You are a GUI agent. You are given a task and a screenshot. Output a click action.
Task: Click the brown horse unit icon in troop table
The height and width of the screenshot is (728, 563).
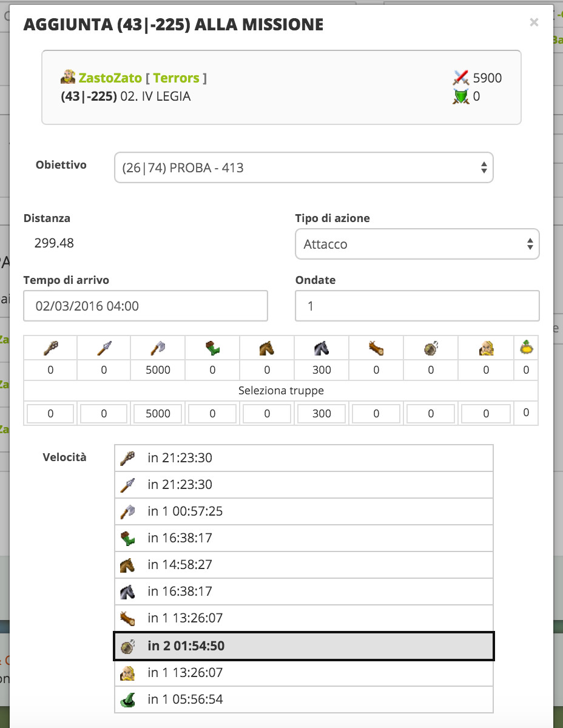tap(267, 348)
